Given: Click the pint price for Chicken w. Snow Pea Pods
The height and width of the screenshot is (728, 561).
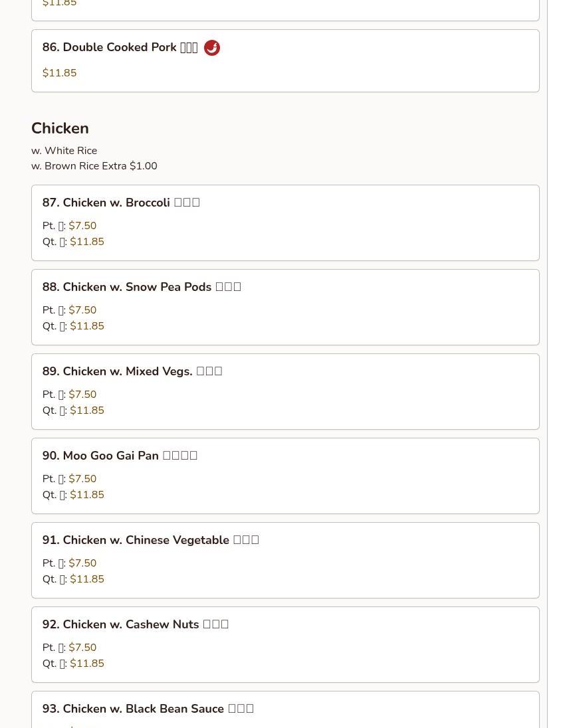Looking at the screenshot, I should [82, 310].
